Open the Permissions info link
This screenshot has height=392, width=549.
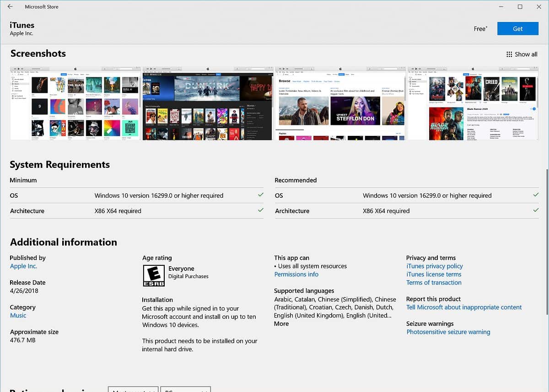click(296, 274)
